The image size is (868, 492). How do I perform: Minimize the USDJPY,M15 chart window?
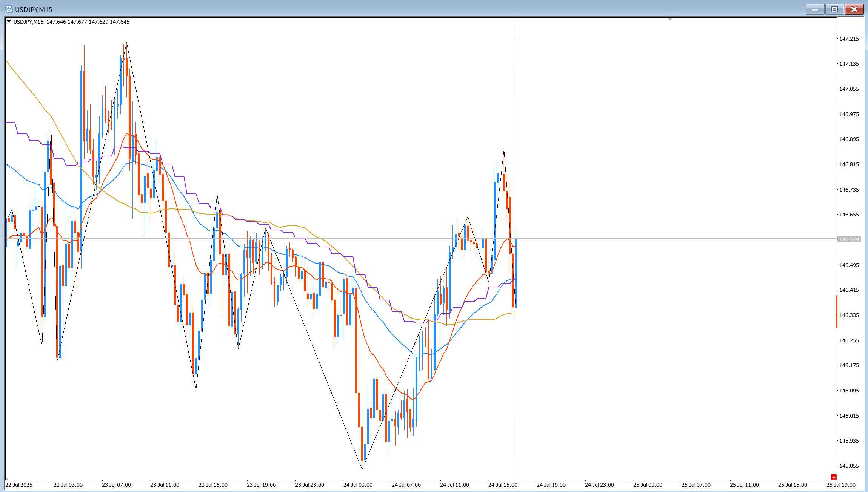point(815,9)
